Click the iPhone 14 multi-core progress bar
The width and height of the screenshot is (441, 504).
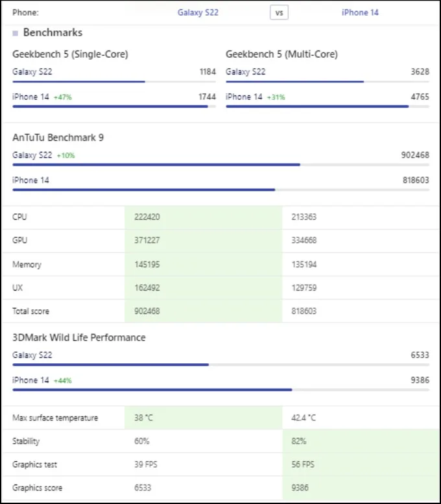tap(328, 106)
